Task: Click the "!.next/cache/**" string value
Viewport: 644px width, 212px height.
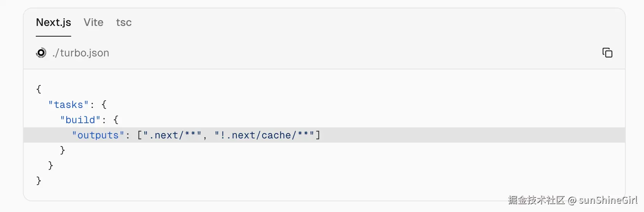Action: pos(264,135)
